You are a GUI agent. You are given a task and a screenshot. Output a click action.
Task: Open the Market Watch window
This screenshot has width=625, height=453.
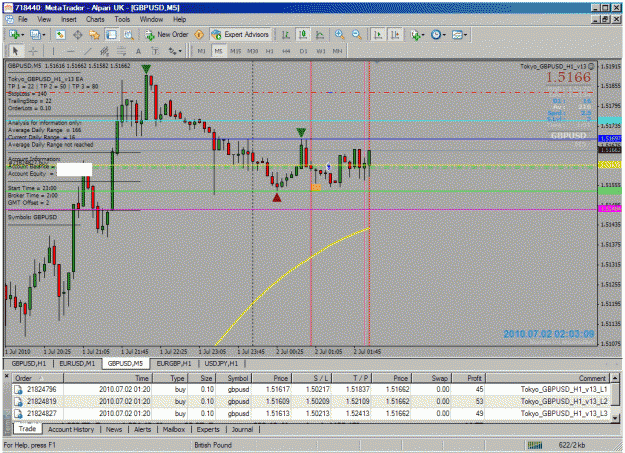point(60,35)
